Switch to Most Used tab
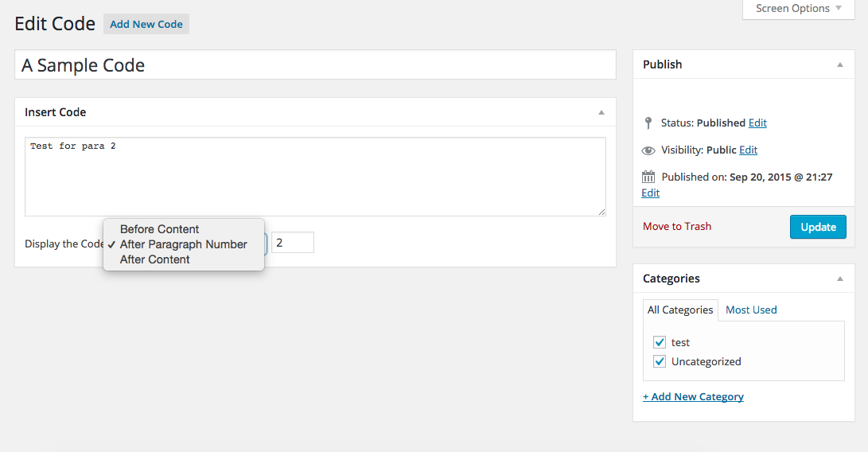Viewport: 868px width, 452px height. (x=751, y=310)
